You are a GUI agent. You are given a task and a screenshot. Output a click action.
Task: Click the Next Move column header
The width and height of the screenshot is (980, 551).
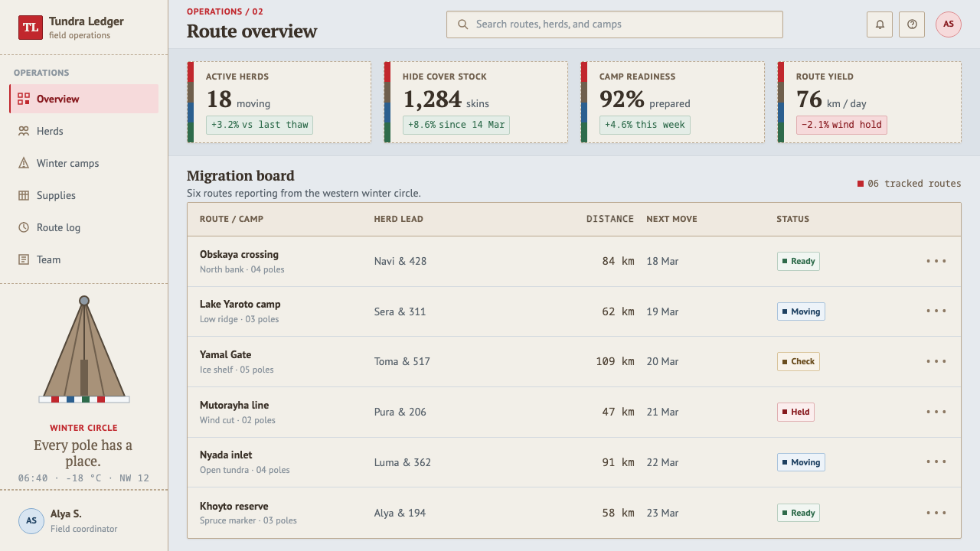[x=671, y=219]
